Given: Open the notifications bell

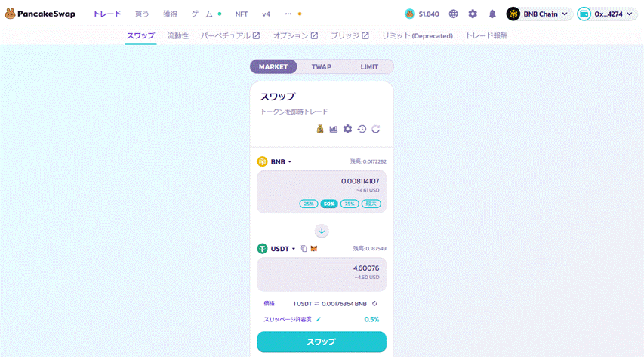Looking at the screenshot, I should click(x=492, y=14).
